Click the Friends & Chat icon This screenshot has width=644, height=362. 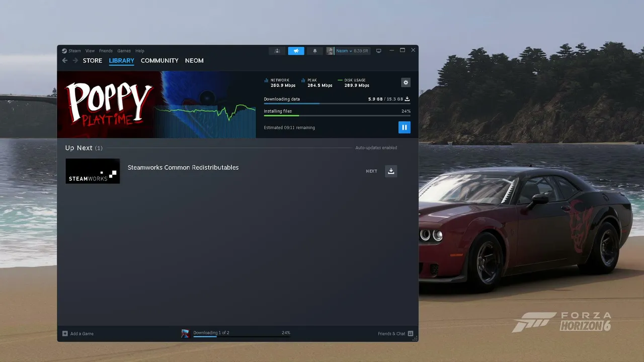tap(411, 333)
